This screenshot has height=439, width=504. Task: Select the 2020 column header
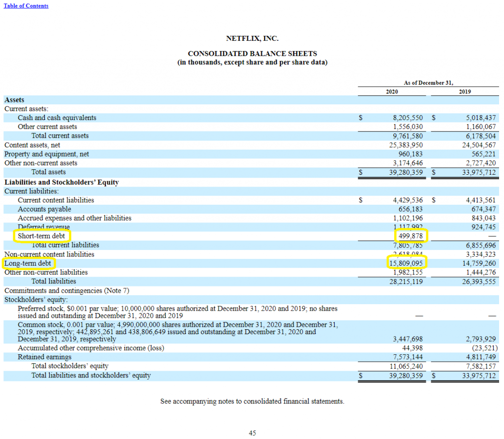392,92
